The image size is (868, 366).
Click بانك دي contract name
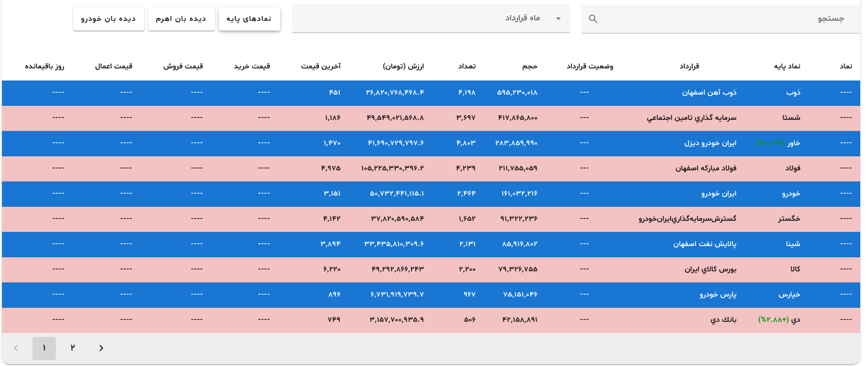723,320
